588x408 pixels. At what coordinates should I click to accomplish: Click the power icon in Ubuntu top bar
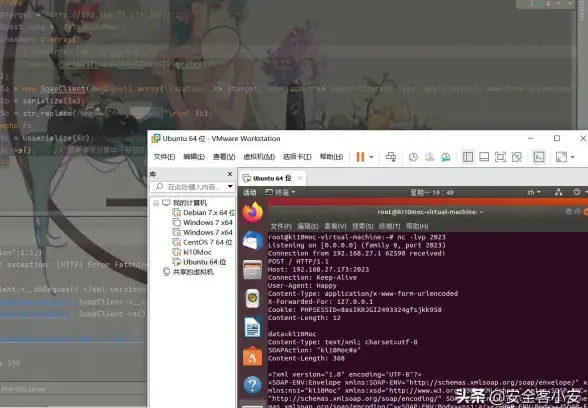577,192
